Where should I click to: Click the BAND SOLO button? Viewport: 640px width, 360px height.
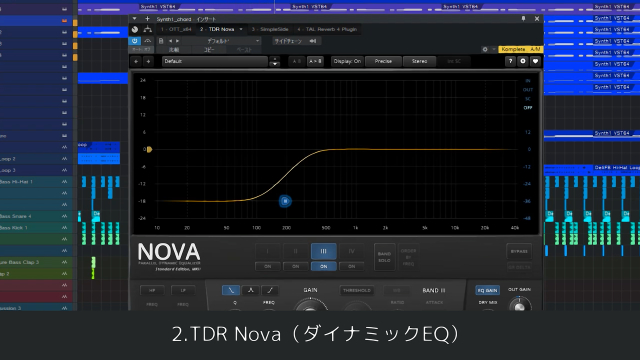[384, 257]
